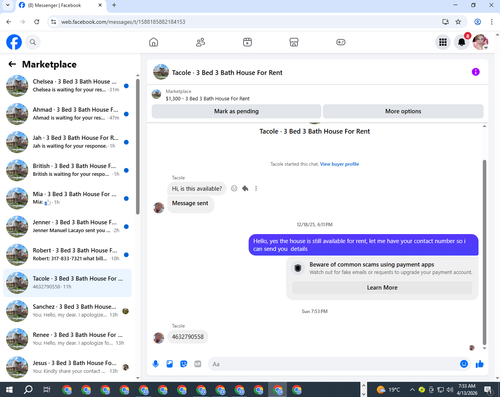Open Windows taskbar search
The image size is (500, 397).
pyautogui.click(x=28, y=389)
